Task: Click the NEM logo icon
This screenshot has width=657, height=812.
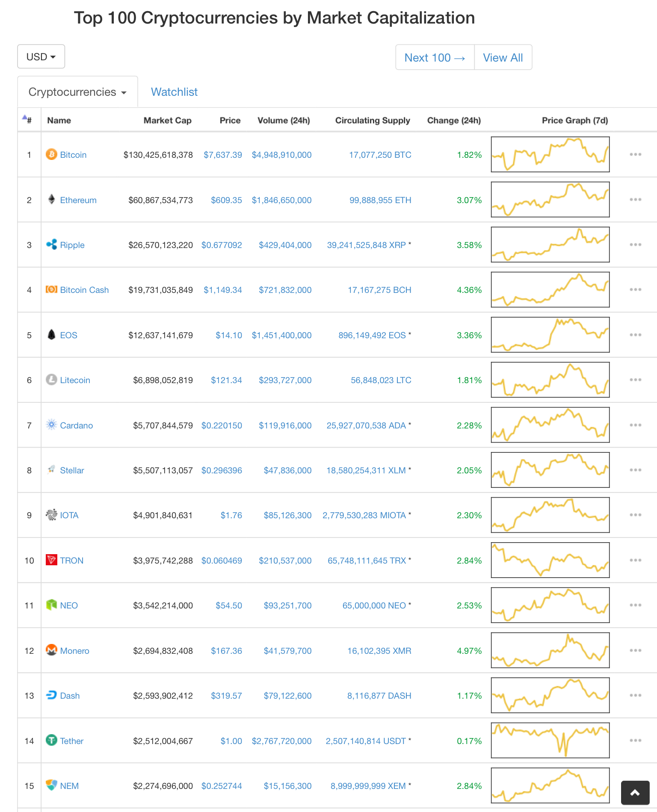Action: click(x=51, y=785)
